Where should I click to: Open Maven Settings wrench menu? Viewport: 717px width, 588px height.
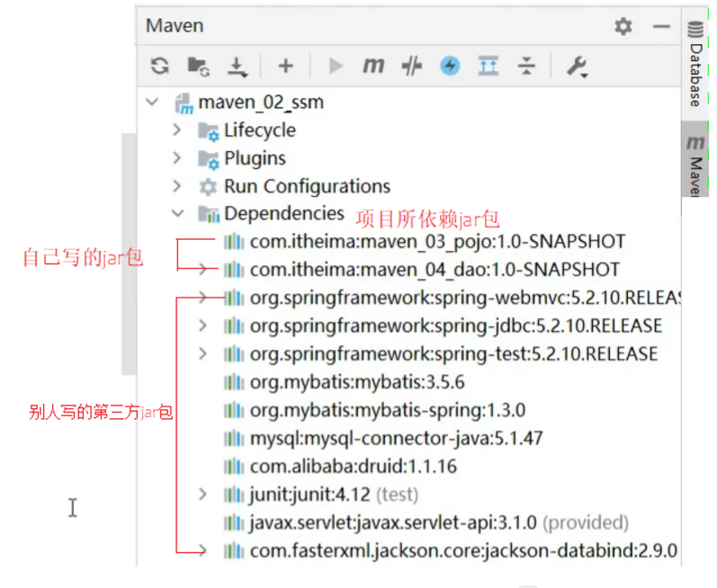577,66
